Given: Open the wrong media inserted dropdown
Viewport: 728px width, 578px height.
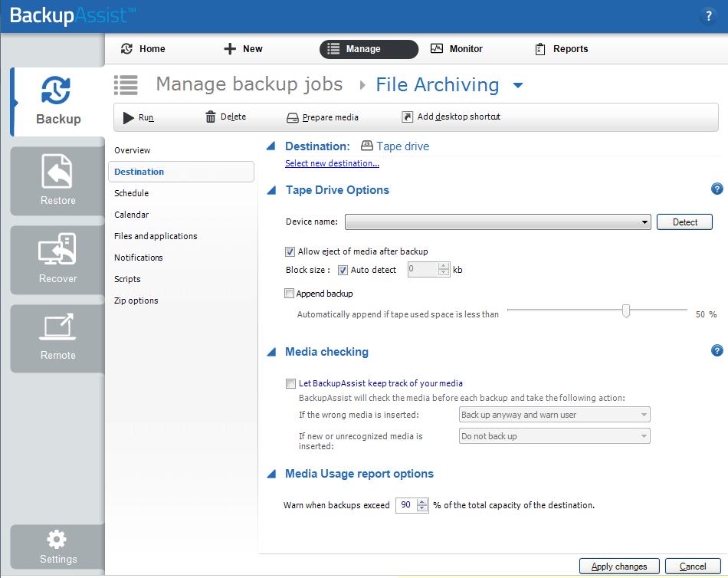Looking at the screenshot, I should point(643,414).
